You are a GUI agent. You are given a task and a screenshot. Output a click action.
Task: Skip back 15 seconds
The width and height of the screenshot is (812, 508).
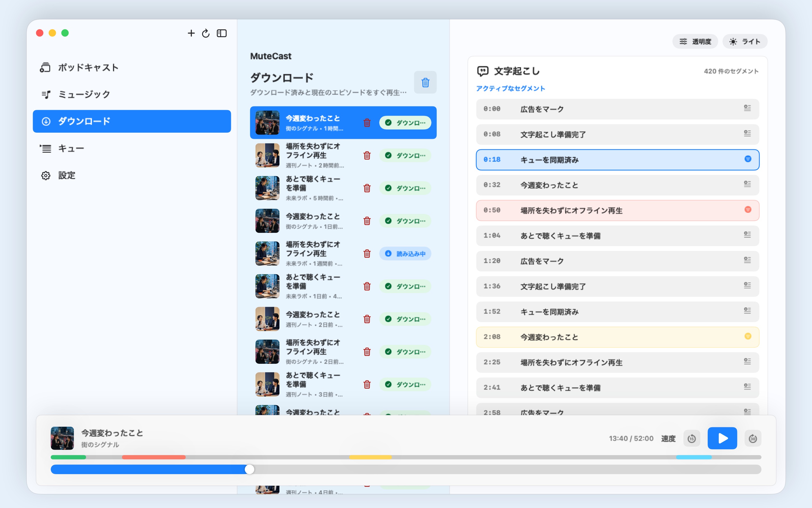692,439
